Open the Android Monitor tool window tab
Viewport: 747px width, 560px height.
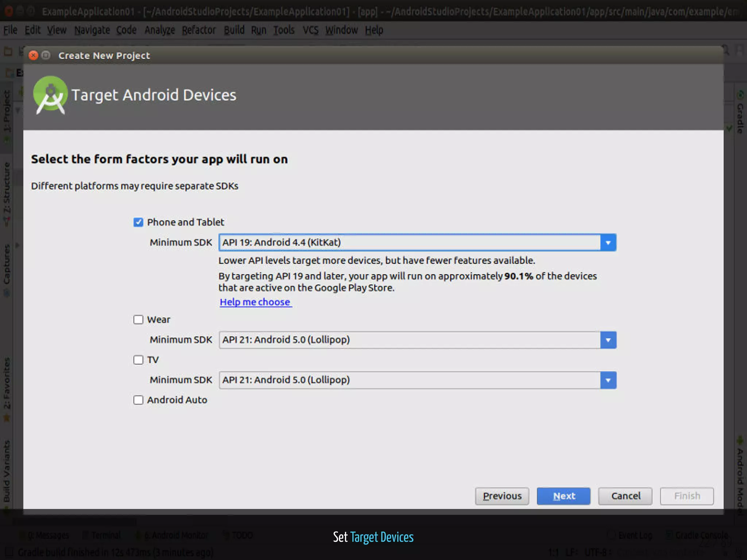point(172,535)
